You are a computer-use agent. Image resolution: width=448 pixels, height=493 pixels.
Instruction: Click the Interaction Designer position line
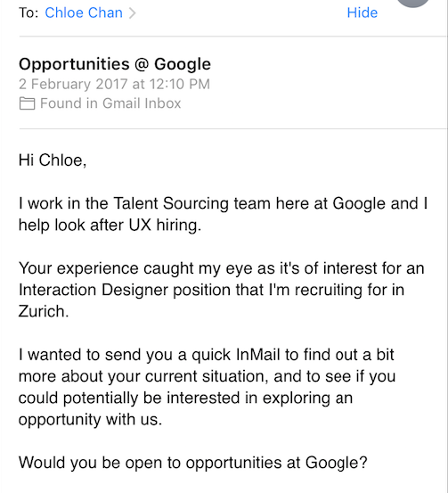(x=211, y=290)
